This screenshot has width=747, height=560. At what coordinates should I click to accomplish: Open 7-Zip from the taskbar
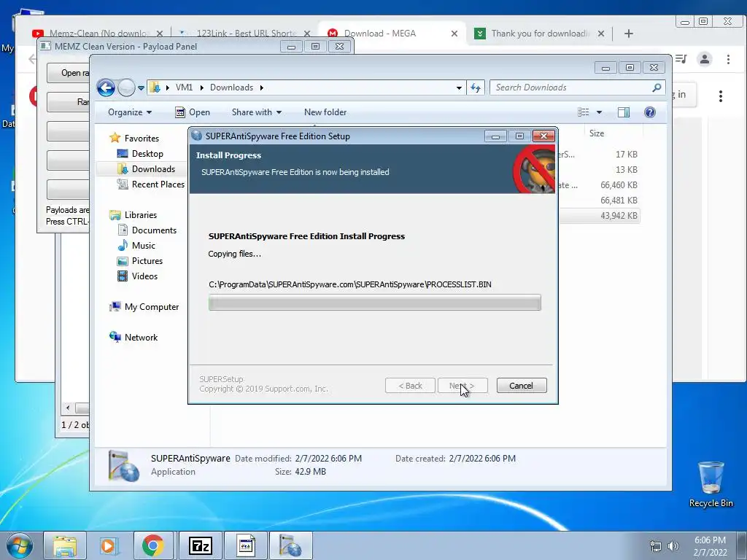(x=200, y=545)
